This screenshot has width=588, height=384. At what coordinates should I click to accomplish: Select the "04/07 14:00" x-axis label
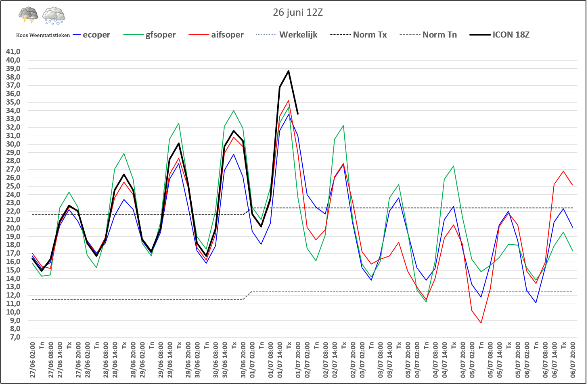click(444, 360)
